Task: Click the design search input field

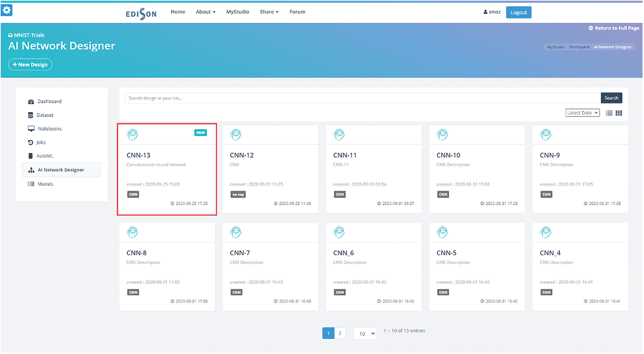Action: [x=362, y=98]
